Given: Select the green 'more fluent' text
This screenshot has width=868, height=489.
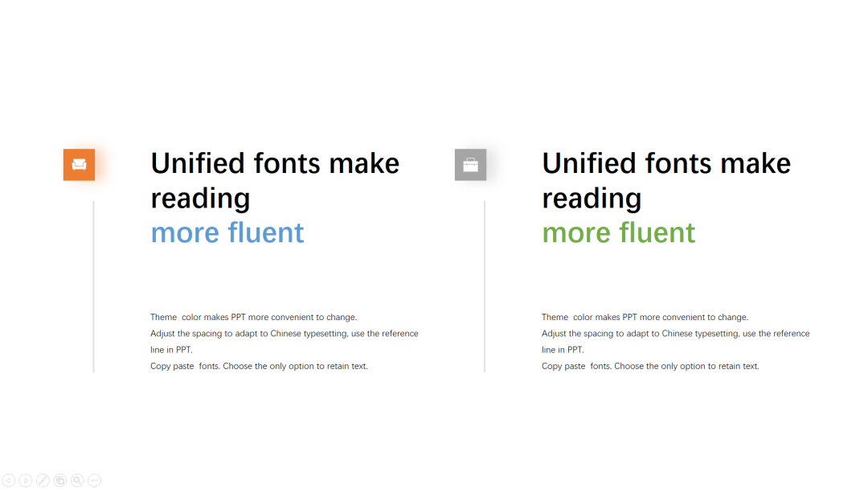Looking at the screenshot, I should (618, 232).
